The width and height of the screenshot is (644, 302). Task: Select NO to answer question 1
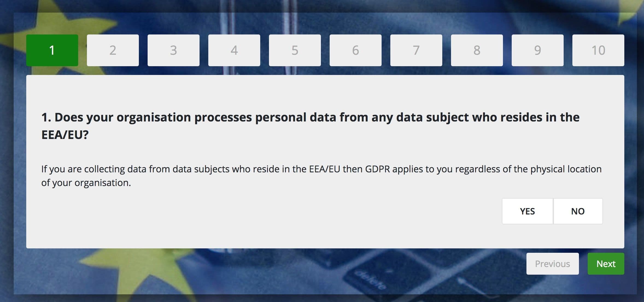(577, 211)
